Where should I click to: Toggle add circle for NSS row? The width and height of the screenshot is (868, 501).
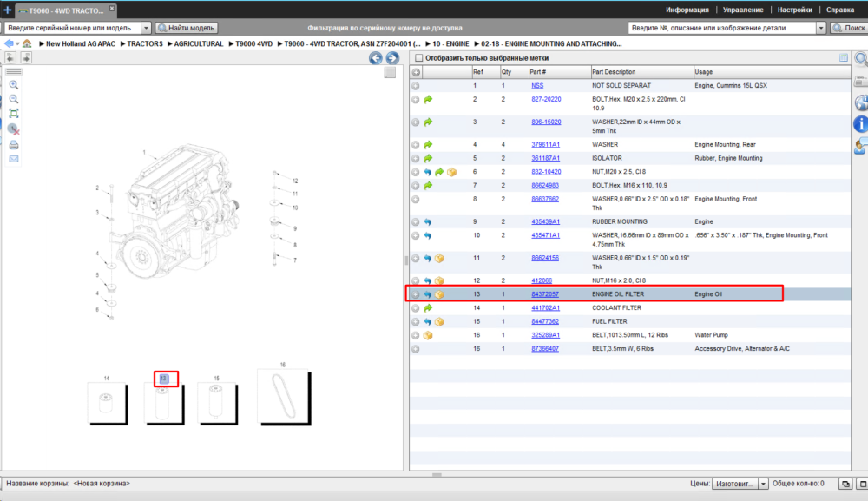pyautogui.click(x=416, y=86)
